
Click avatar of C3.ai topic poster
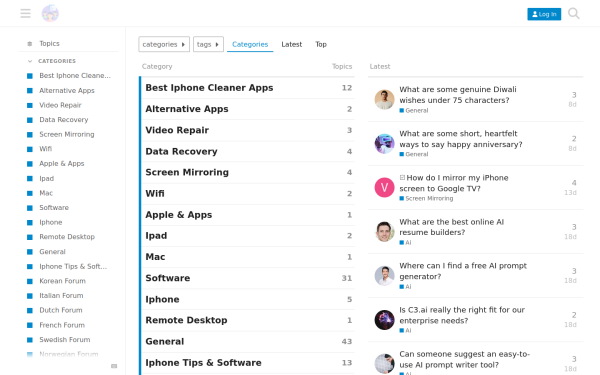pos(384,320)
